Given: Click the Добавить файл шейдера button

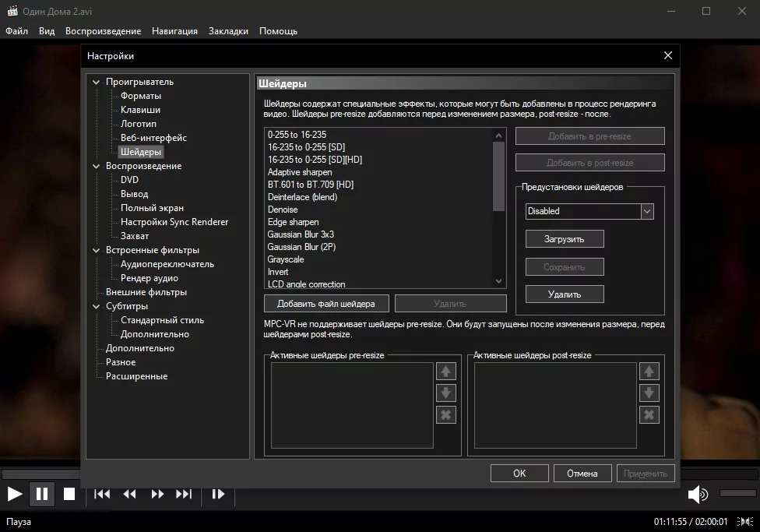Looking at the screenshot, I should coord(326,303).
